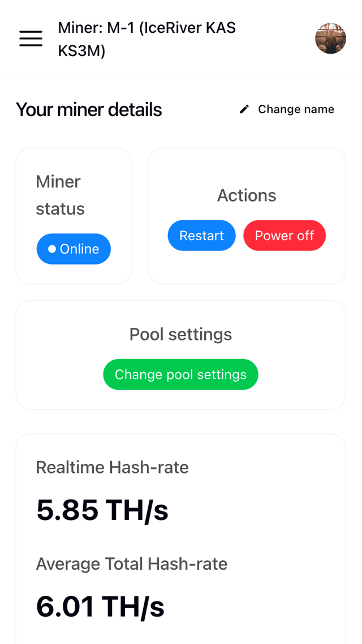Click the Your miner details heading
Viewport: 362px width, 644px height.
pyautogui.click(x=89, y=109)
